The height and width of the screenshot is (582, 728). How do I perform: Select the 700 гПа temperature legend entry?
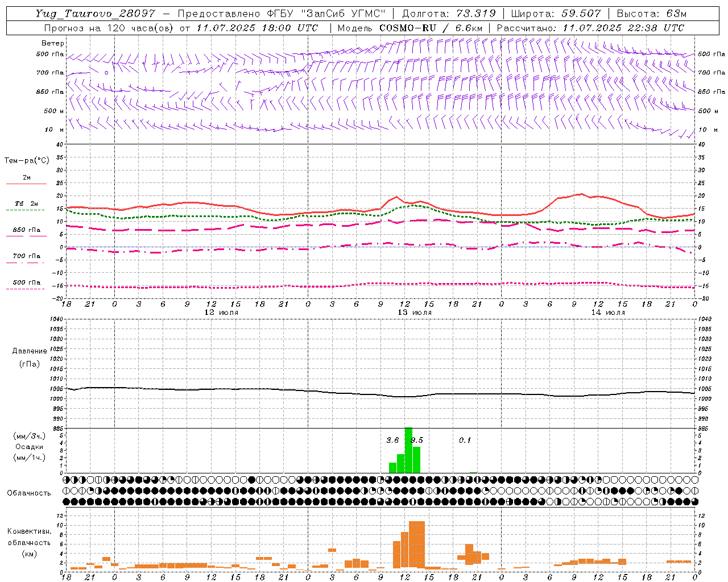click(27, 256)
